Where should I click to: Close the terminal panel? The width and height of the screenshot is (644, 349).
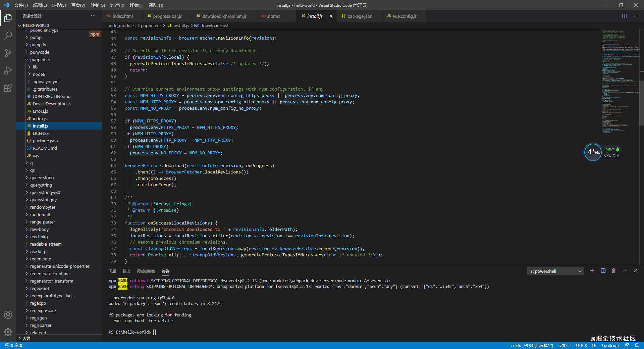(x=635, y=271)
